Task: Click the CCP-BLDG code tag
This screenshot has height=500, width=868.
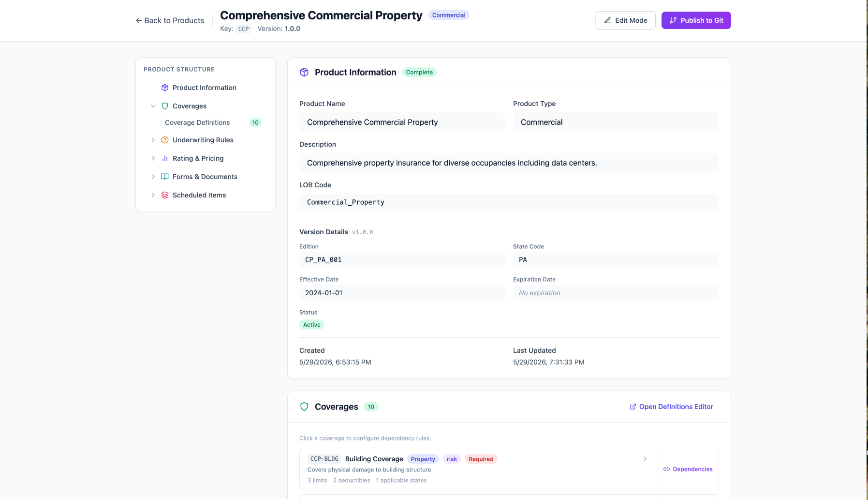Action: [324, 459]
